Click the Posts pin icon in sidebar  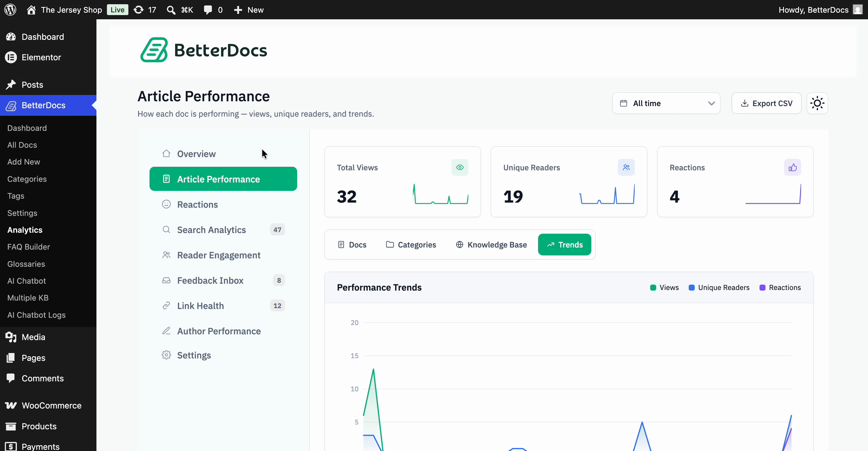pyautogui.click(x=11, y=85)
